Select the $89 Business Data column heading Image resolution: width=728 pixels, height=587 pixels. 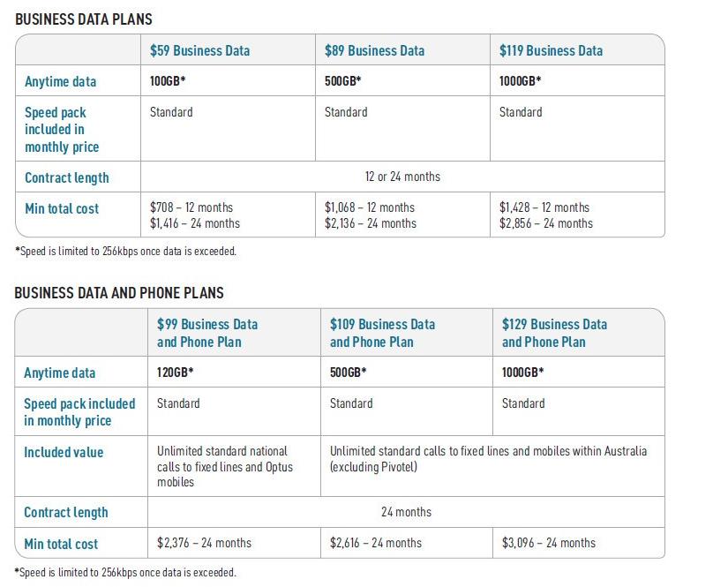click(374, 50)
